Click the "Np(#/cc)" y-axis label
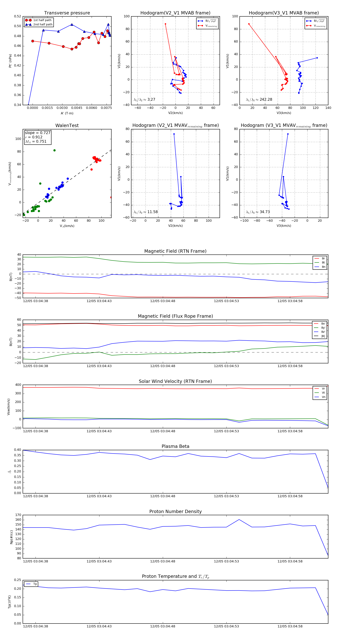Image resolution: width=351 pixels, height=644 pixels. coord(11,537)
